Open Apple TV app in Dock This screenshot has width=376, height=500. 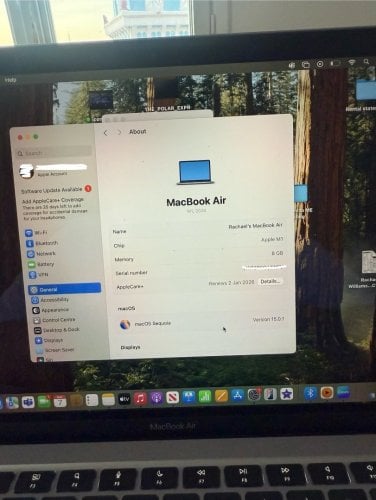pos(124,399)
